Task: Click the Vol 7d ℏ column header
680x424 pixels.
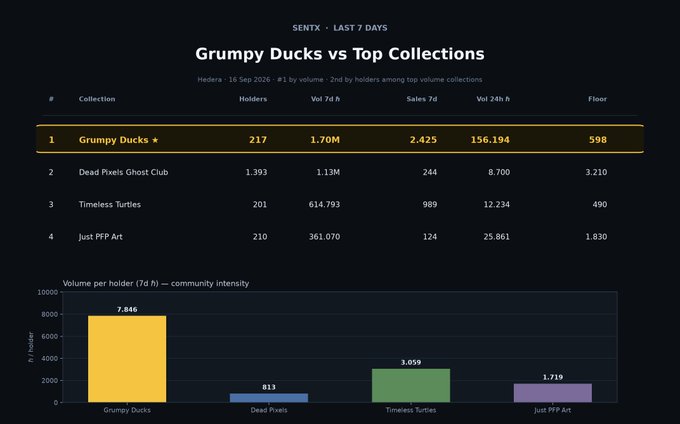Action: tap(325, 99)
